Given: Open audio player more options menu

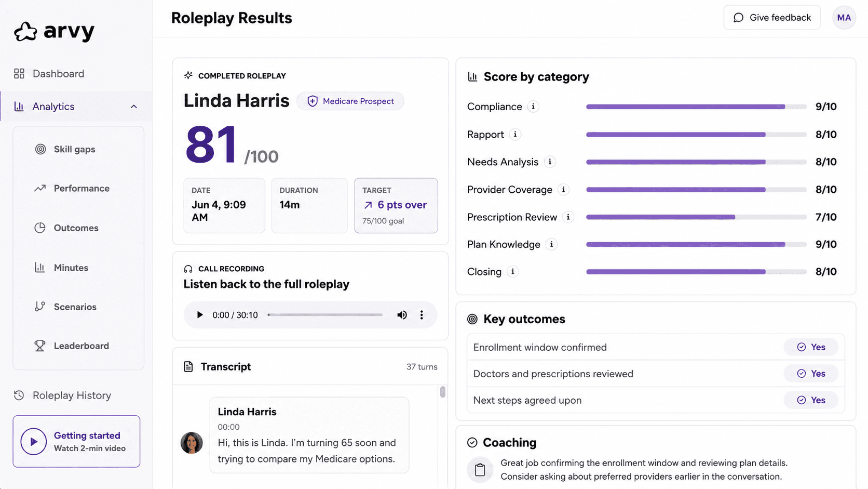Looking at the screenshot, I should [x=422, y=315].
